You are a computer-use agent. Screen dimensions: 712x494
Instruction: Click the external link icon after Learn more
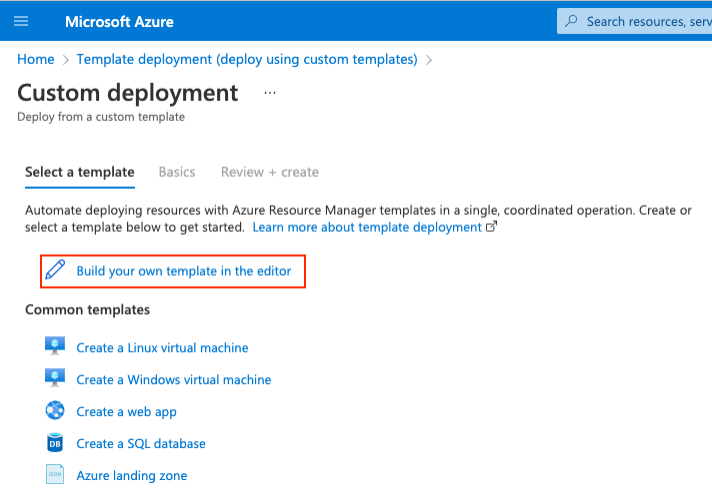click(x=491, y=226)
